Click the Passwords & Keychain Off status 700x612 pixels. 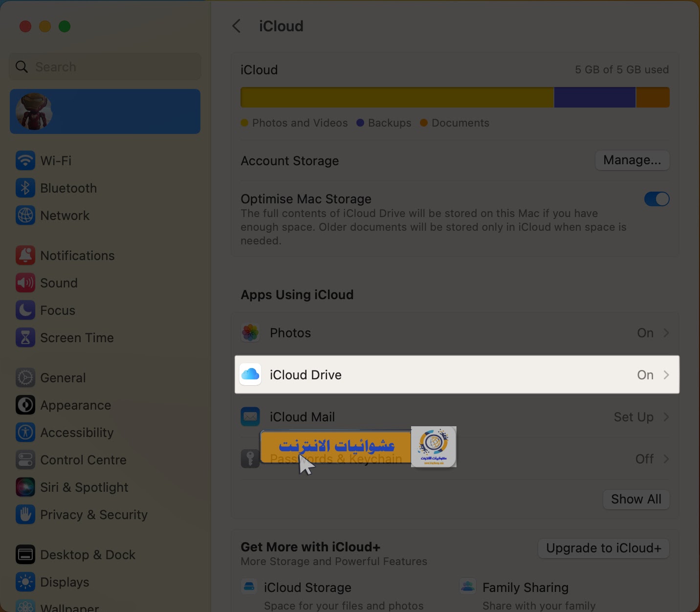[644, 459]
